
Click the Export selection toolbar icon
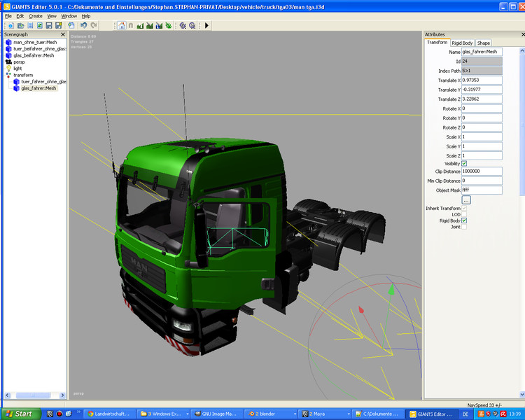tap(71, 25)
